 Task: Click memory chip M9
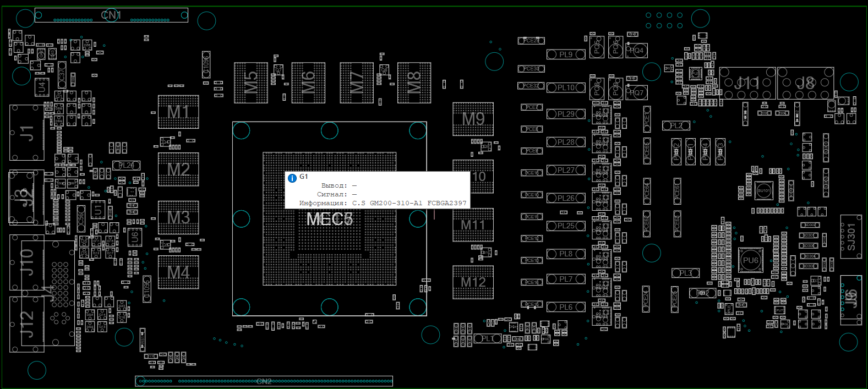pos(473,119)
